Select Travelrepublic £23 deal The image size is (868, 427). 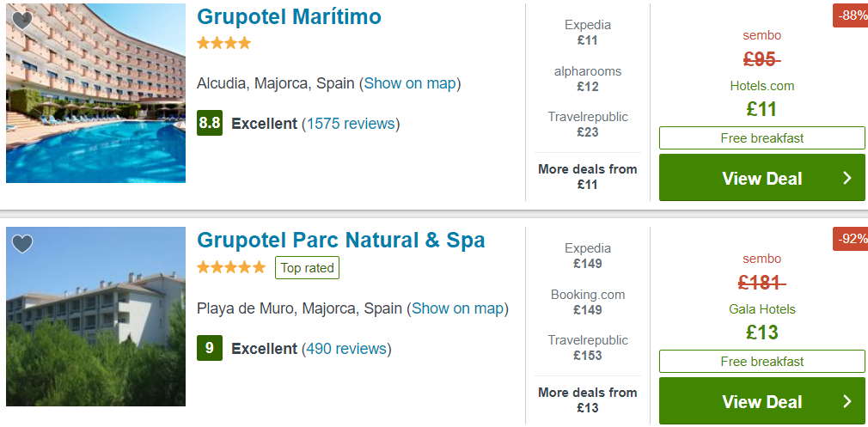tap(588, 125)
